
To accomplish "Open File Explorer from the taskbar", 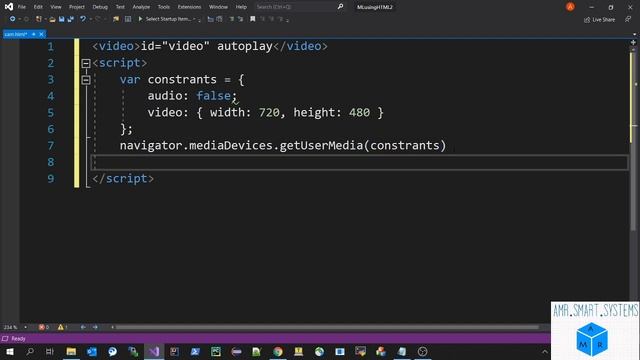I will pos(71,351).
